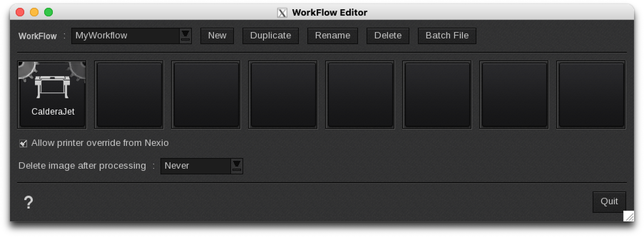Click the fourth empty printer slot

click(x=360, y=94)
